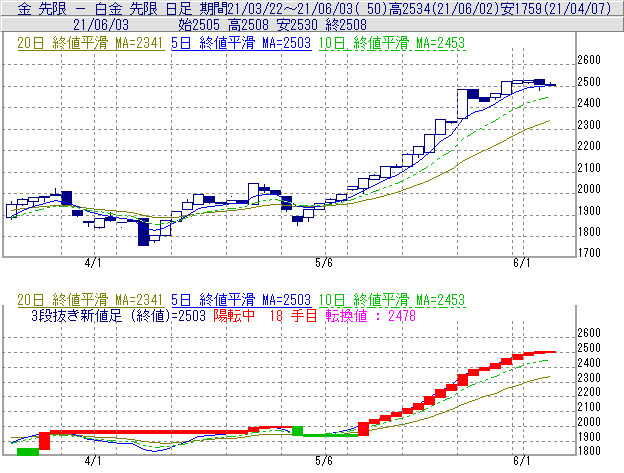Screen dimensions: 624x473
Task: Click the 2000 axis value on candlestick chart
Action: pos(589,189)
